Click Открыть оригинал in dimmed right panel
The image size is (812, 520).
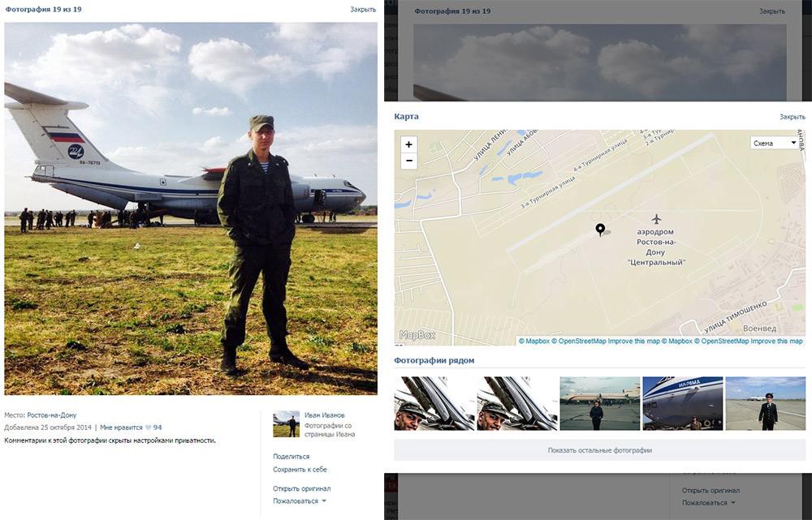point(710,490)
